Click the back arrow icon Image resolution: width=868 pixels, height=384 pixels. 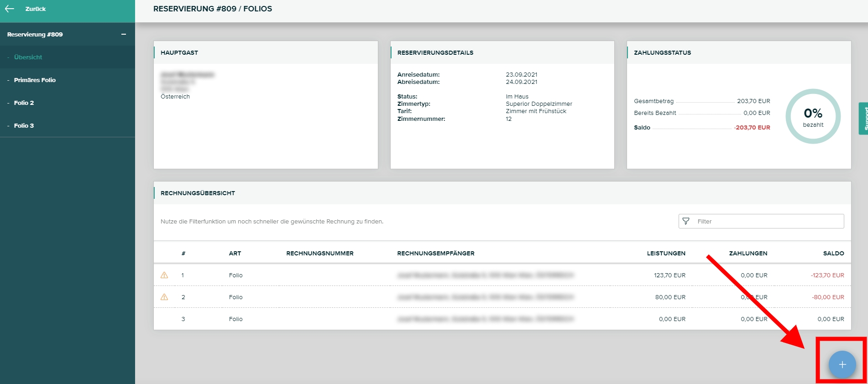10,9
